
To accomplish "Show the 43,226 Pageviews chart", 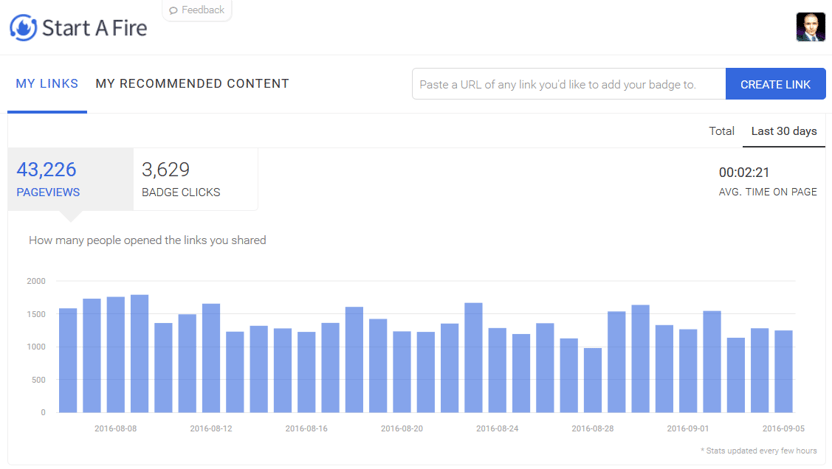I will (x=71, y=179).
